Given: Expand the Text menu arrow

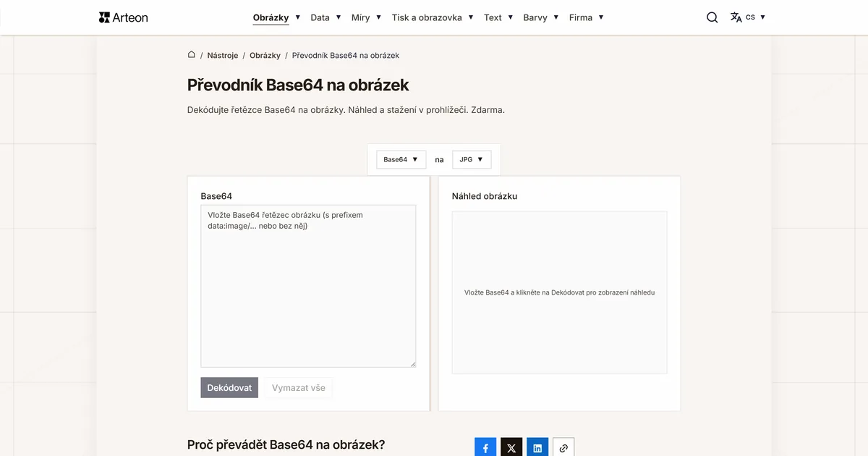Looking at the screenshot, I should click(x=511, y=17).
